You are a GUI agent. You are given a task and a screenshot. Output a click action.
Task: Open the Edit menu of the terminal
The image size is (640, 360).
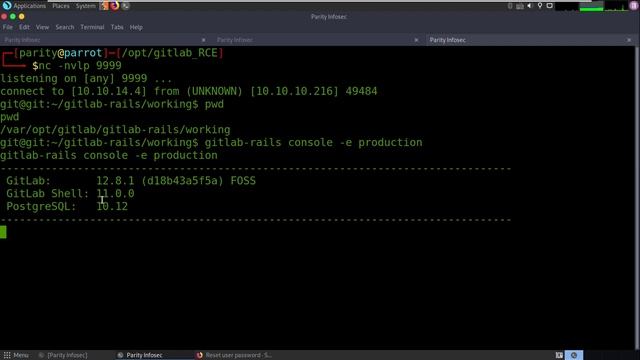pyautogui.click(x=24, y=27)
